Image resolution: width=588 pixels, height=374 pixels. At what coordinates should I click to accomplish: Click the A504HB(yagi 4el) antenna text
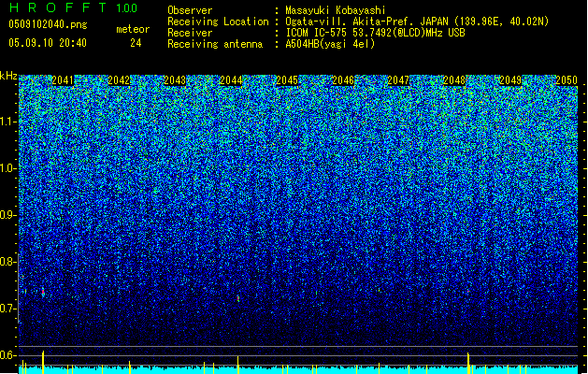(x=330, y=44)
